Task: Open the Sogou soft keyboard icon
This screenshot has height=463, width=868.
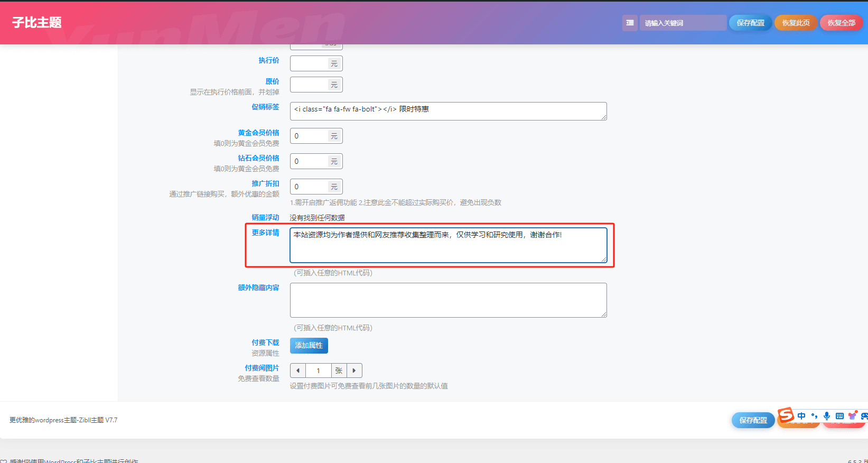Action: point(839,416)
